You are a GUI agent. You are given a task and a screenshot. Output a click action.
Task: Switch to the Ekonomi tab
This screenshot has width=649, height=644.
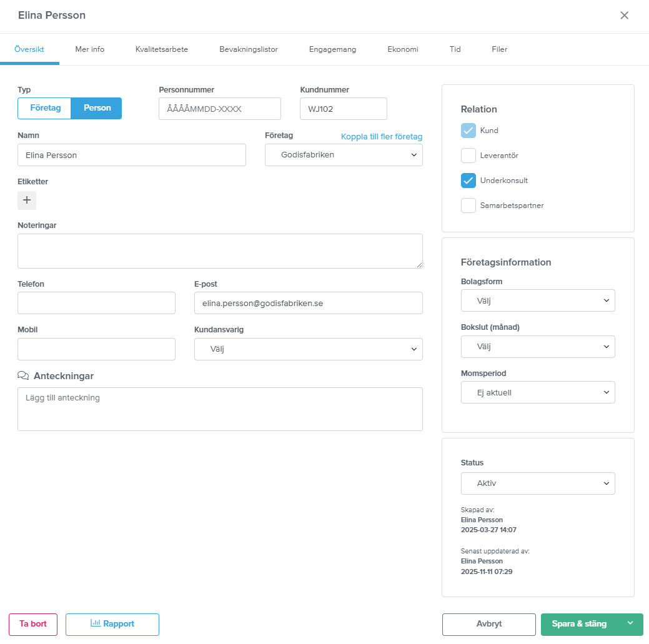(402, 49)
